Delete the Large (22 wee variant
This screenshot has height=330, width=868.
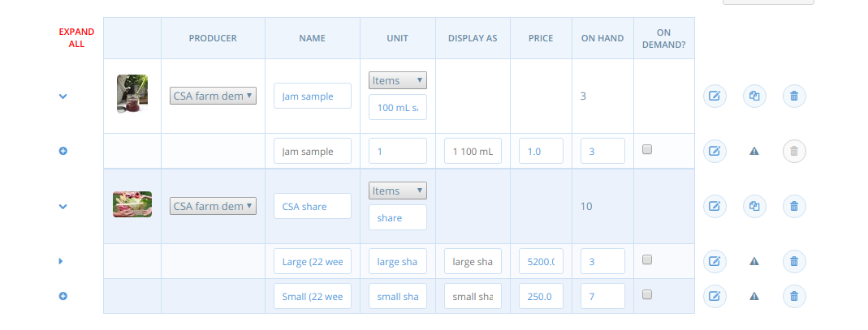pos(794,261)
